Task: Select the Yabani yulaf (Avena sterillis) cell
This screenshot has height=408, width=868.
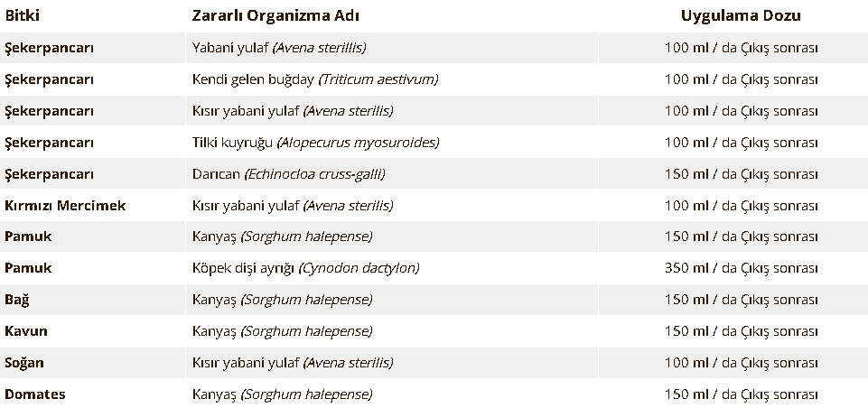Action: 279,48
